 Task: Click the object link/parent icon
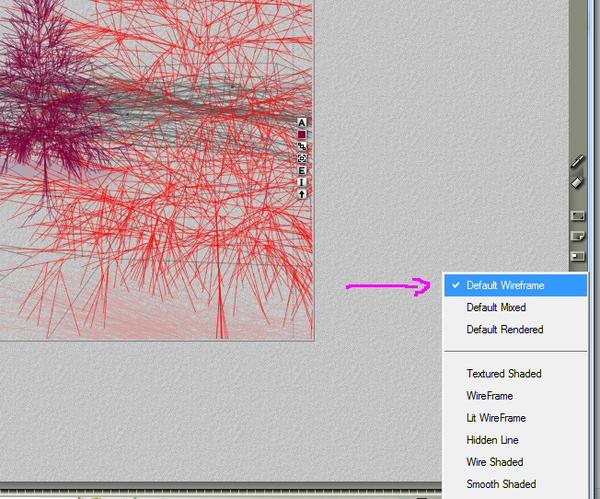tap(302, 146)
